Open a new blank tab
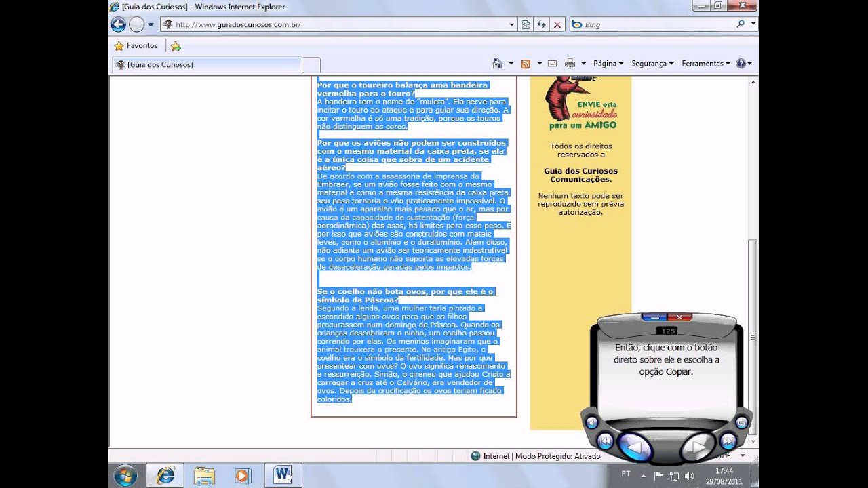 pyautogui.click(x=311, y=64)
